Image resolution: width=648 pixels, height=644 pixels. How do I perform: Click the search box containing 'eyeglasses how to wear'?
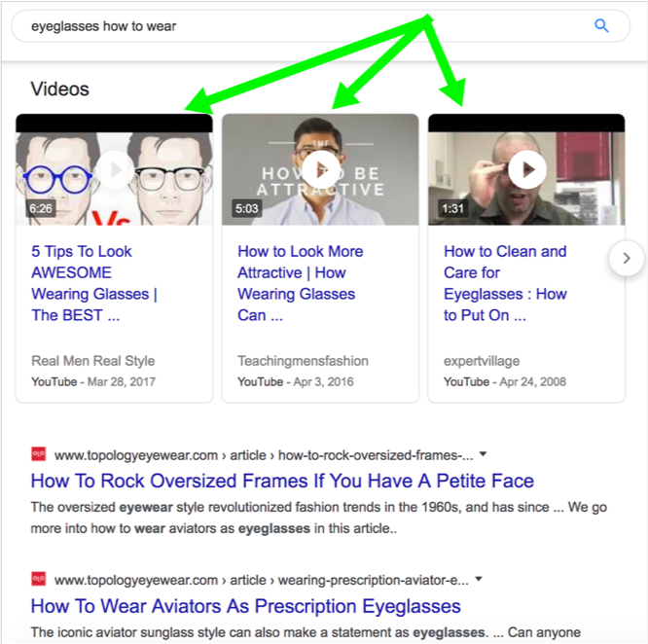pyautogui.click(x=321, y=25)
